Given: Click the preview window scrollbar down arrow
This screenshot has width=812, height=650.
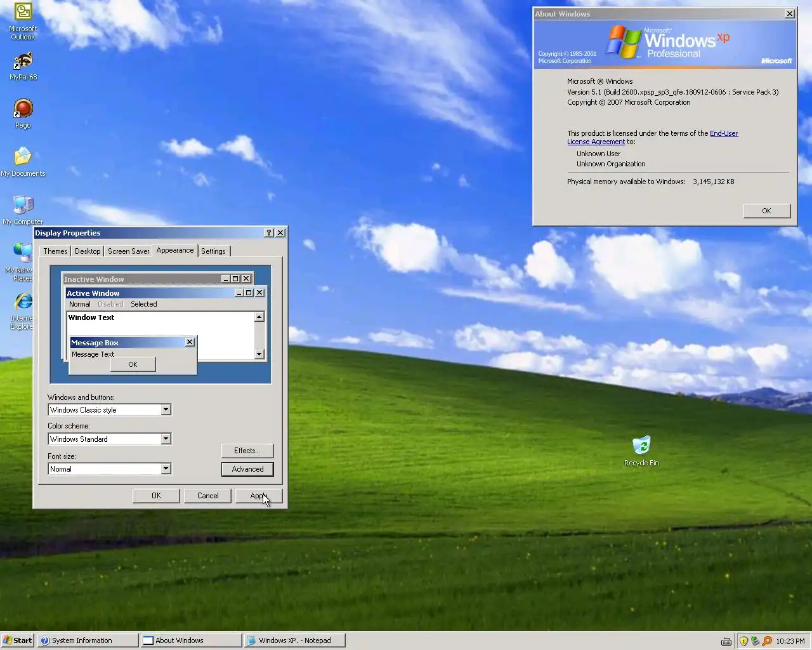Looking at the screenshot, I should (x=259, y=354).
